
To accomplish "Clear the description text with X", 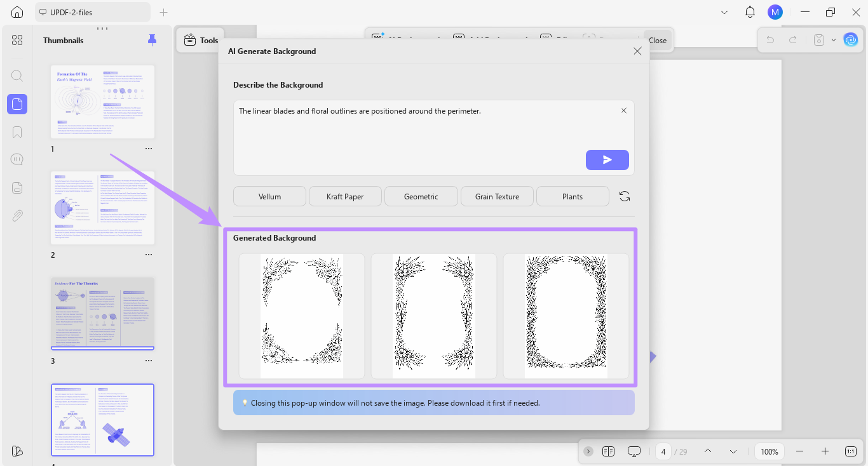I will point(623,110).
